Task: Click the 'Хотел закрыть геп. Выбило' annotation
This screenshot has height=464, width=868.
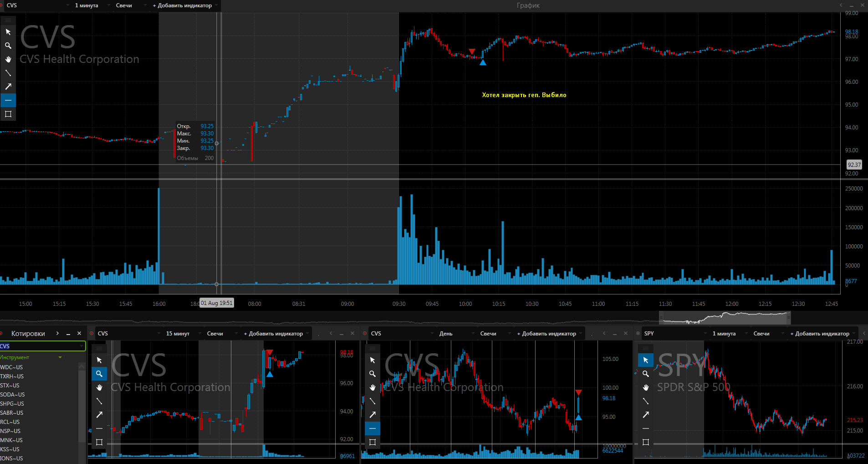Action: tap(524, 95)
